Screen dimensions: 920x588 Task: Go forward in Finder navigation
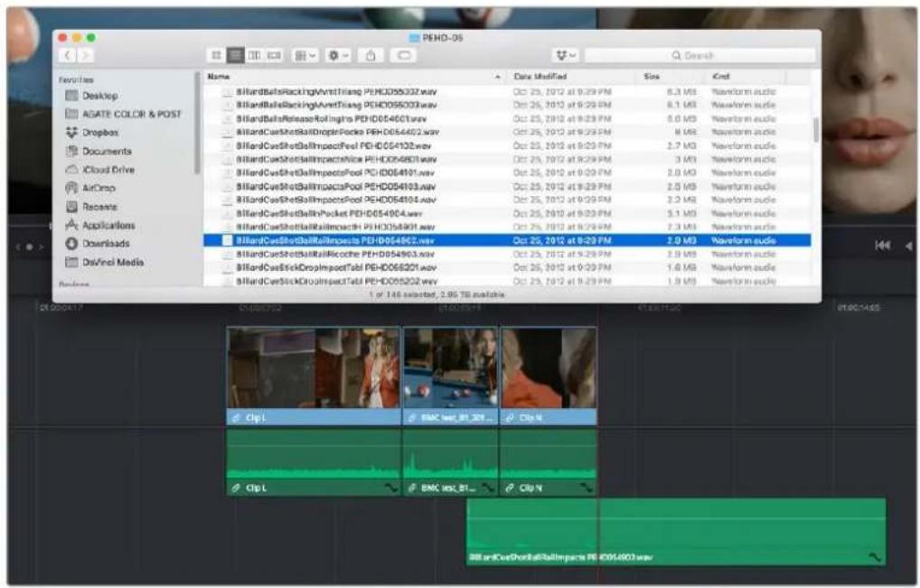86,55
